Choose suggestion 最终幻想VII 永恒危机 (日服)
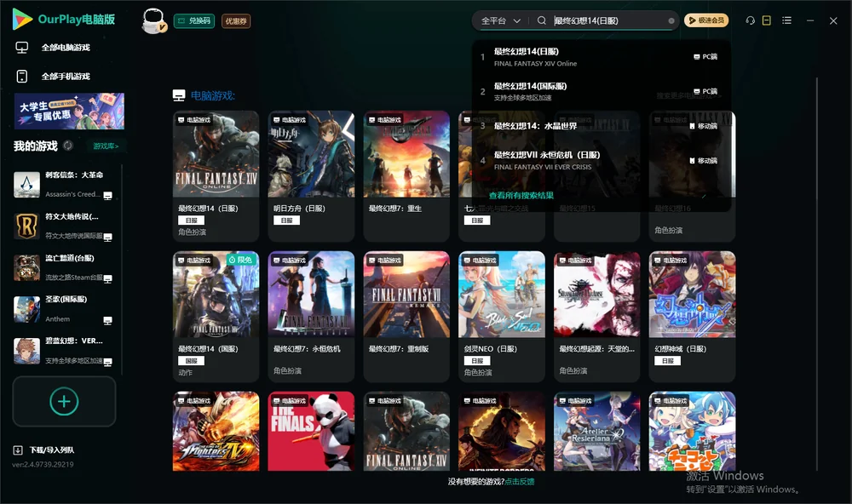Viewport: 852px width, 504px height. point(601,161)
